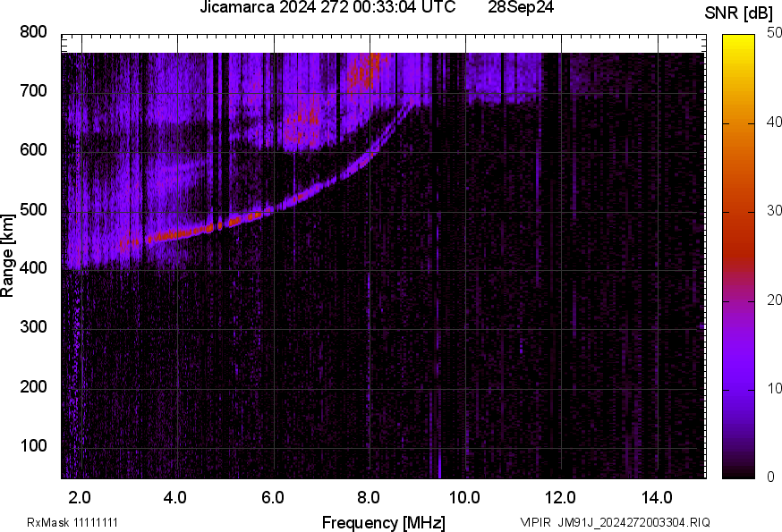Click the bright red echo trace near 4 MHz
This screenshot has width=782, height=532.
point(179,234)
